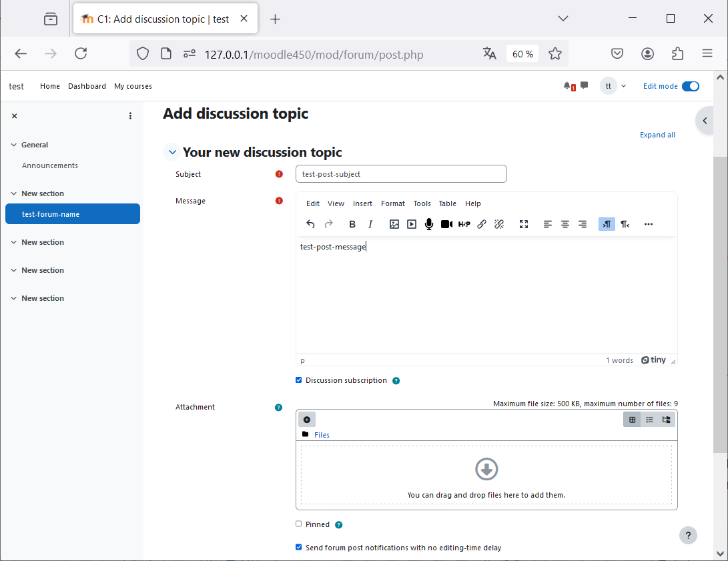The width and height of the screenshot is (728, 561).
Task: Undo the last edit in the editor
Action: [310, 224]
